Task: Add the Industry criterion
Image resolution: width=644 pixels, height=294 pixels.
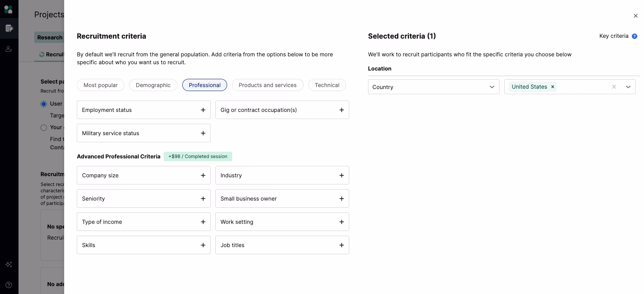Action: 342,175
